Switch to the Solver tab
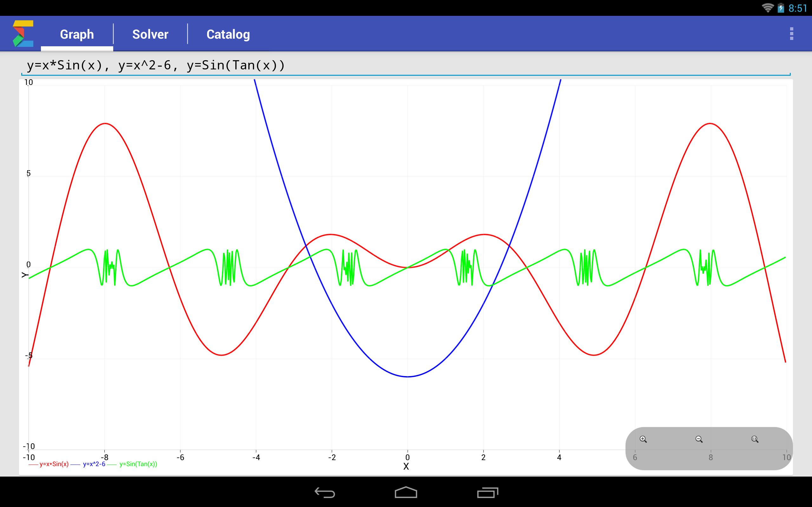Screen dimensions: 812x507 point(150,34)
